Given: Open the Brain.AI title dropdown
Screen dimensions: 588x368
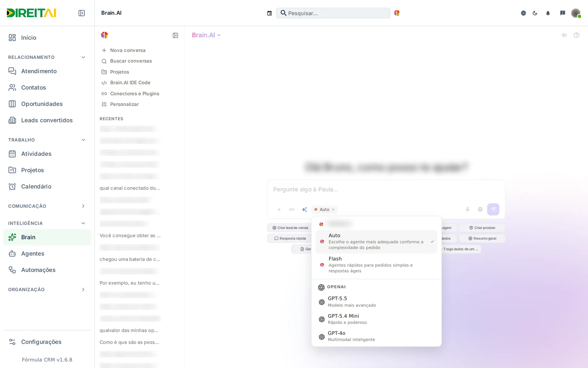Looking at the screenshot, I should [206, 35].
